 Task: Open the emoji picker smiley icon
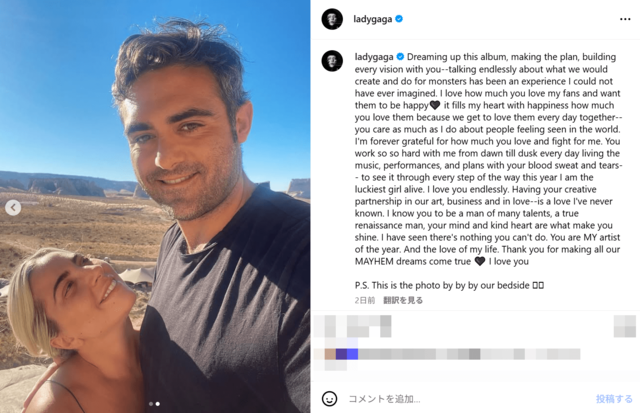(x=329, y=399)
